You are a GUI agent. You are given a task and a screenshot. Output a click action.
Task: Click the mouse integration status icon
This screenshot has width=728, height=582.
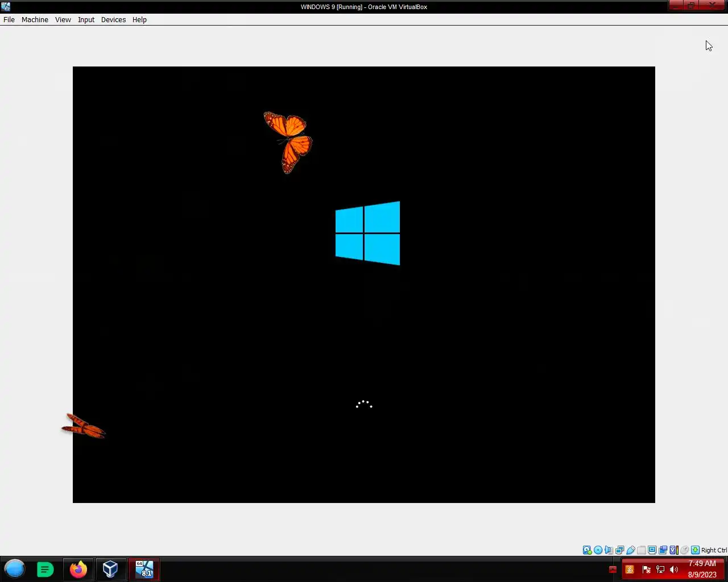coord(685,550)
